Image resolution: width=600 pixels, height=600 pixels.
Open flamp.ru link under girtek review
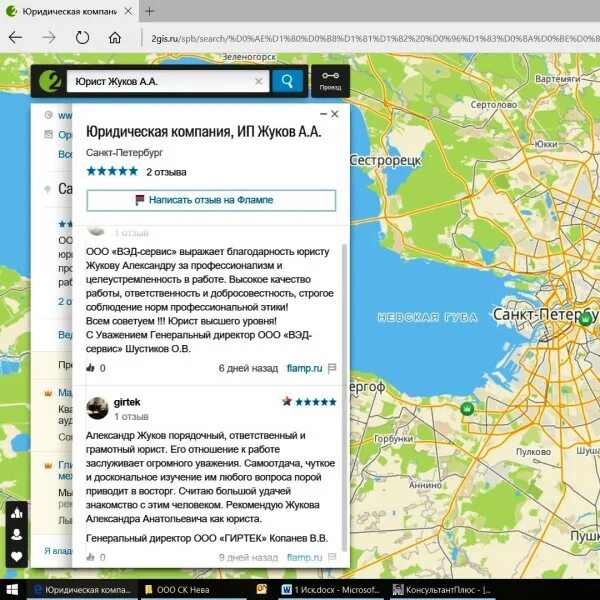click(x=305, y=558)
